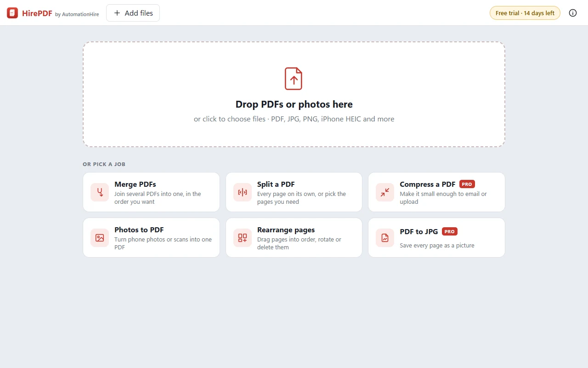The image size is (588, 368).
Task: Click 'Join several PDFs into one' description
Action: (x=158, y=198)
